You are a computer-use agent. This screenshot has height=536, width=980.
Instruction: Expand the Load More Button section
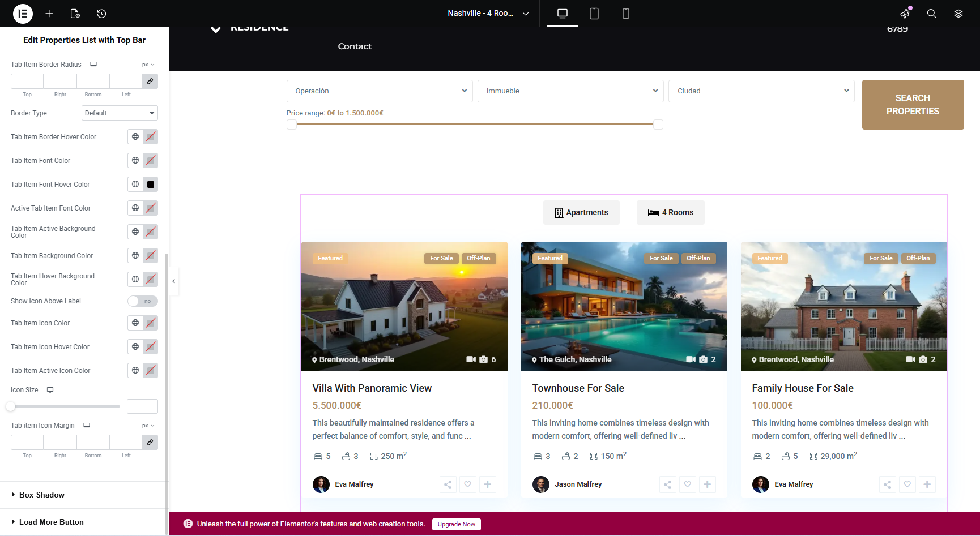coord(51,522)
